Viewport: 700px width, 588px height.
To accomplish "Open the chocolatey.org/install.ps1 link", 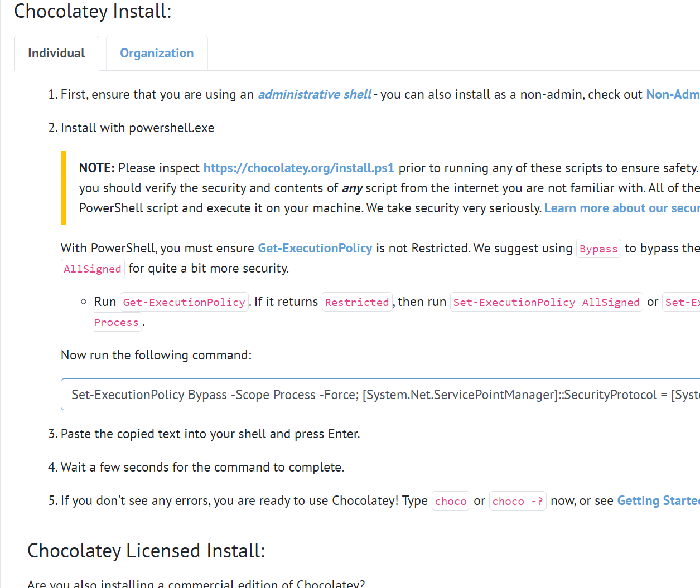I will (x=298, y=168).
